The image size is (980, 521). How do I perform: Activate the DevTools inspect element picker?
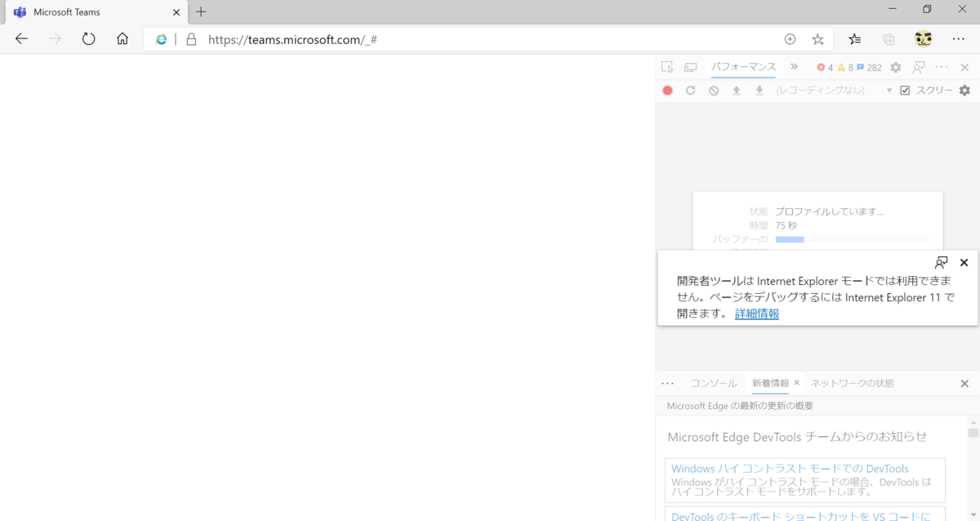pyautogui.click(x=667, y=67)
